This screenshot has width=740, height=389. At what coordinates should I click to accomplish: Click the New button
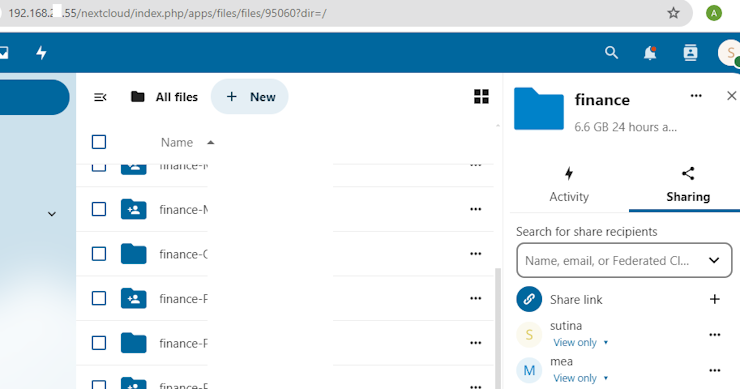pos(250,97)
